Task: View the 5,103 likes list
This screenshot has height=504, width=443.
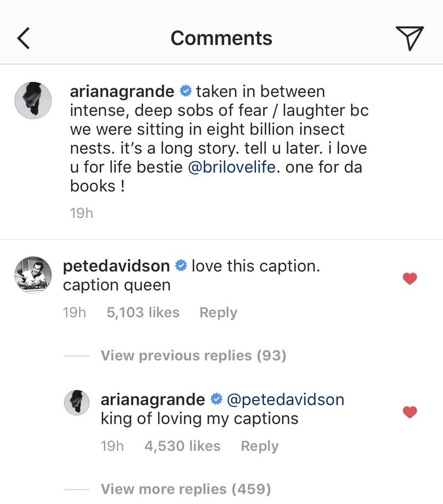Action: tap(143, 312)
